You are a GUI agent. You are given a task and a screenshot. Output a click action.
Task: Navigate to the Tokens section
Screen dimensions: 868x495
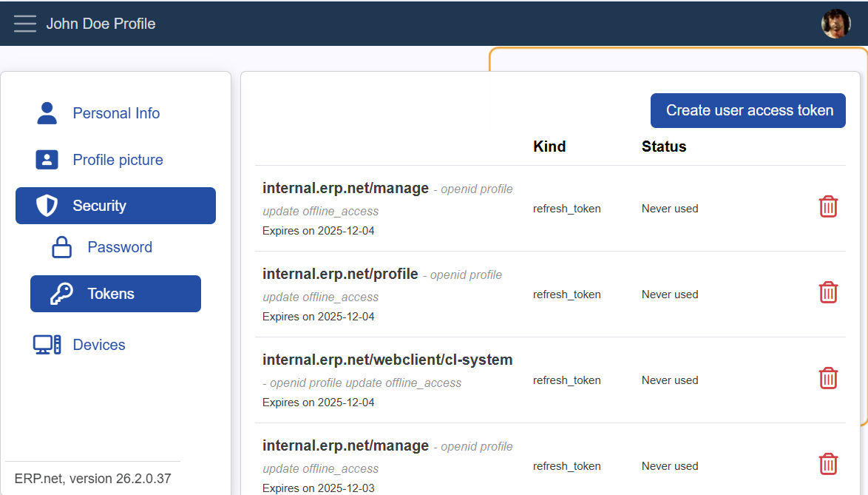[115, 293]
